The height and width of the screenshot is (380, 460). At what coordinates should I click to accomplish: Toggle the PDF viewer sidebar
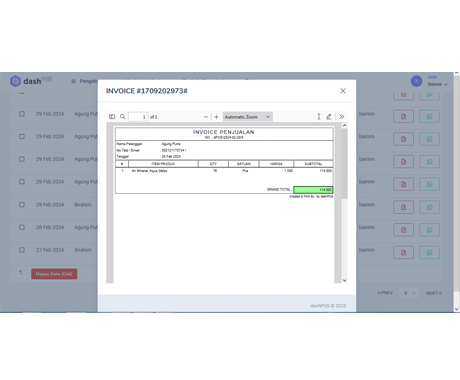(112, 117)
